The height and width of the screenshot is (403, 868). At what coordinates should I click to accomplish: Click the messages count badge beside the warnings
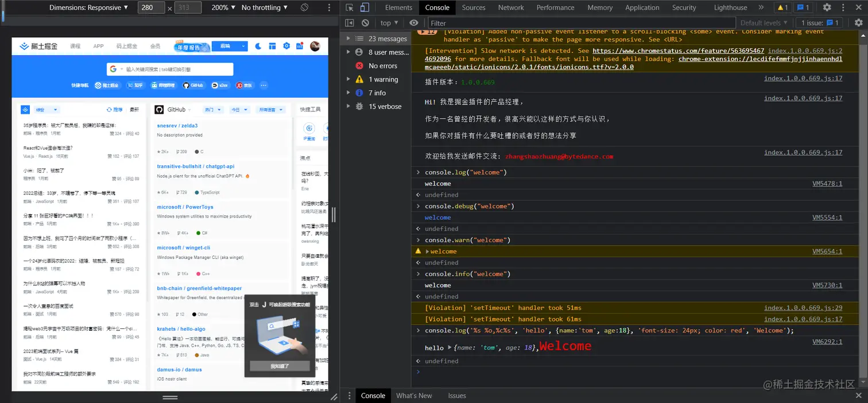pos(803,7)
